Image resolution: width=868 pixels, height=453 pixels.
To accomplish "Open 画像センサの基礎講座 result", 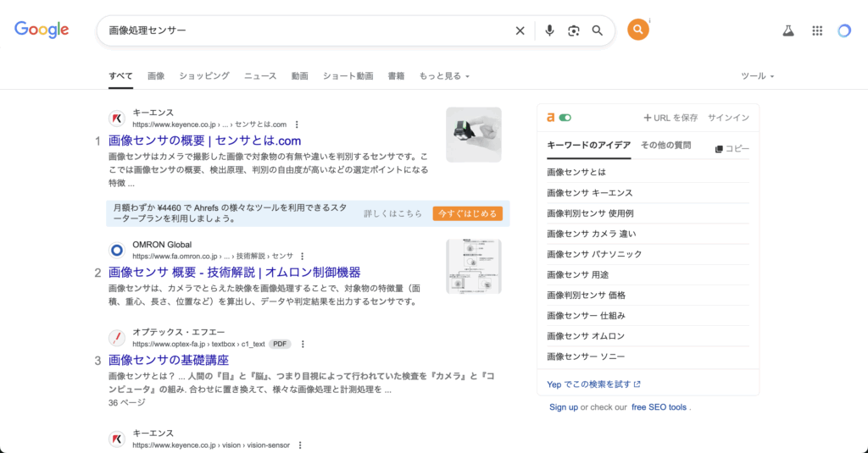I will pyautogui.click(x=169, y=360).
